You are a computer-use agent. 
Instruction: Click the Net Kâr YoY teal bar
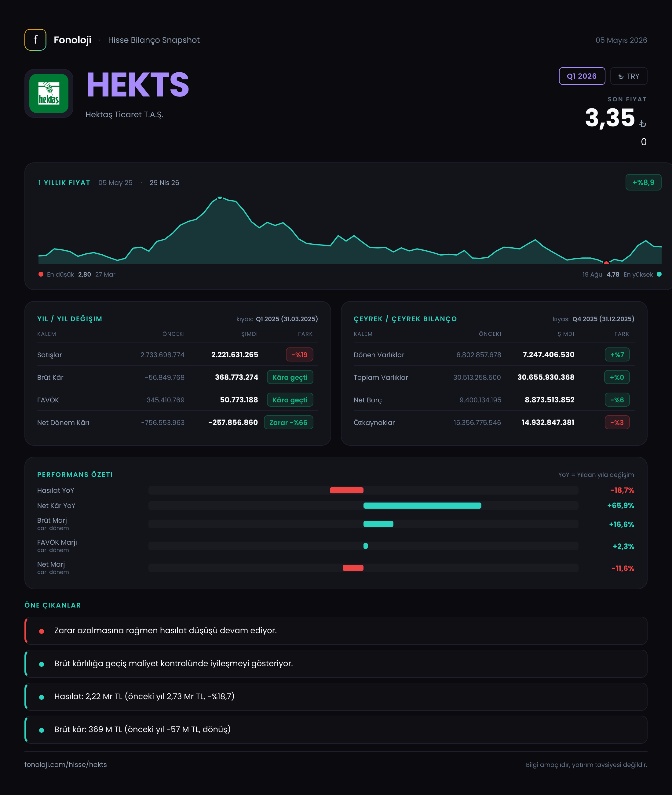(x=422, y=506)
